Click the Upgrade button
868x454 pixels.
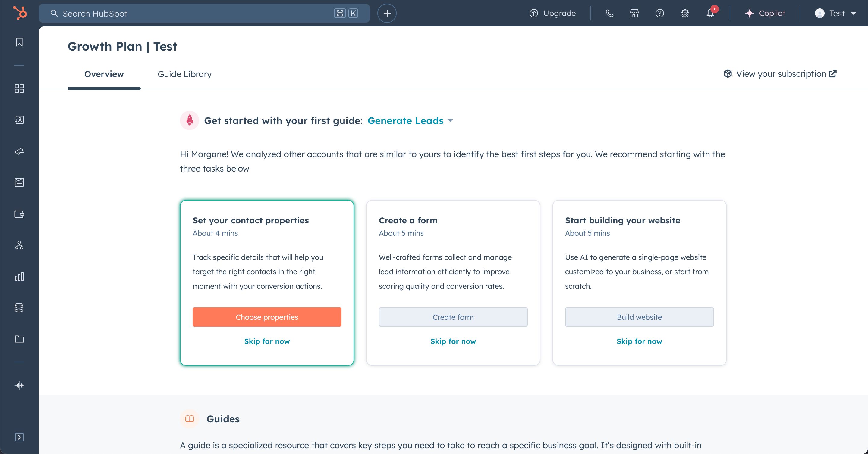pyautogui.click(x=553, y=13)
